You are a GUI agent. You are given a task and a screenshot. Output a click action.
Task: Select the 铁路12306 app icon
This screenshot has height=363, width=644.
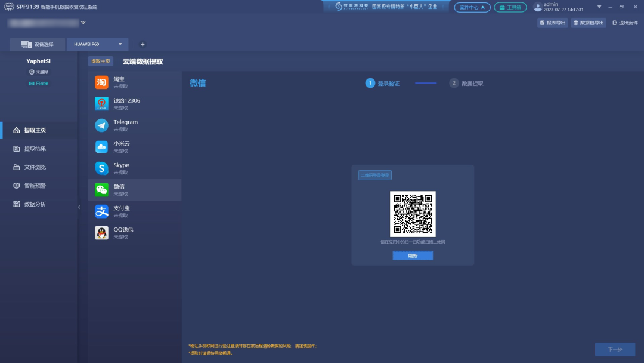click(101, 104)
